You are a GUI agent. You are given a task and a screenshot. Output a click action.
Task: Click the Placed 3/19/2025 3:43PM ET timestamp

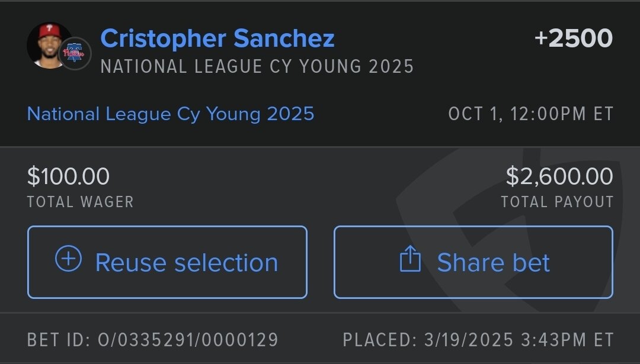(478, 340)
